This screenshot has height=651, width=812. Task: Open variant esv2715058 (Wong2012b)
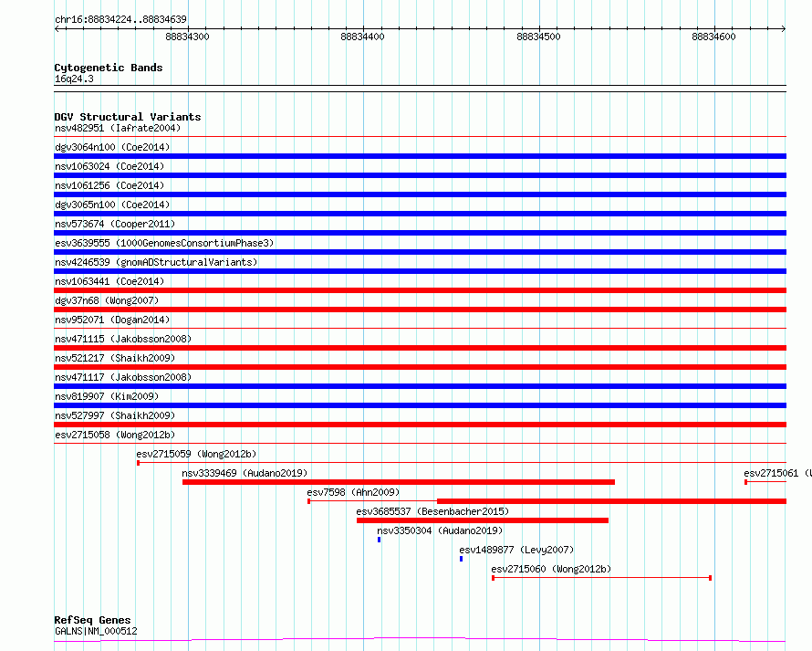(115, 435)
